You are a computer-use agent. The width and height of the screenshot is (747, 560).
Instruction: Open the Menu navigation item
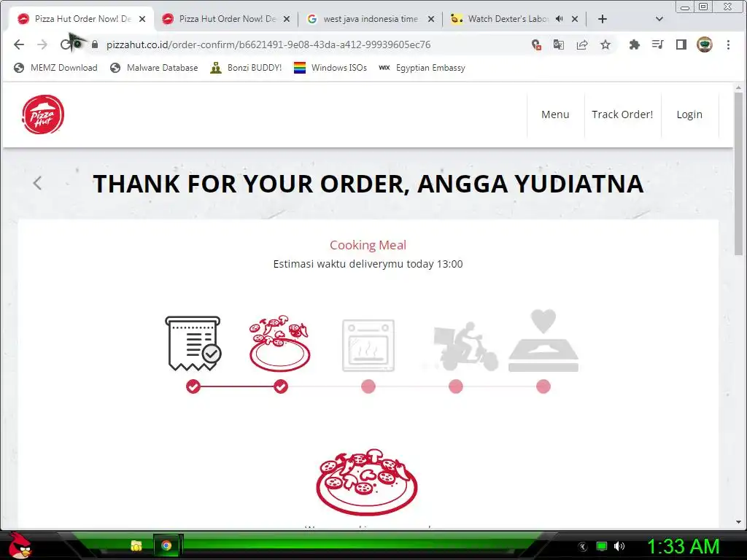click(x=555, y=114)
